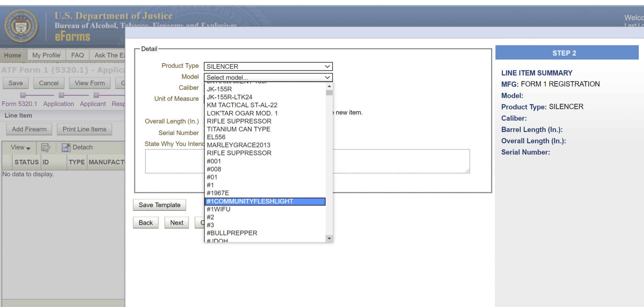Select JK-155R-LTK24 model option
The image size is (644, 307).
pyautogui.click(x=265, y=97)
